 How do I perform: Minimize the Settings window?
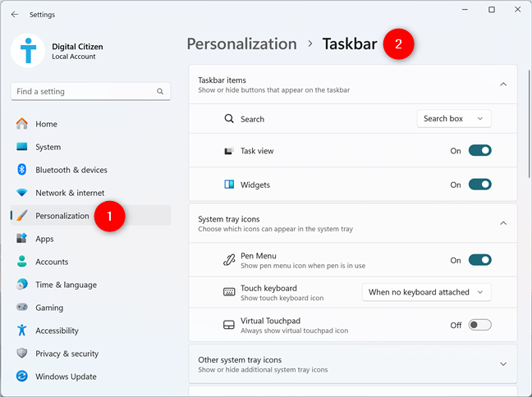[465, 10]
